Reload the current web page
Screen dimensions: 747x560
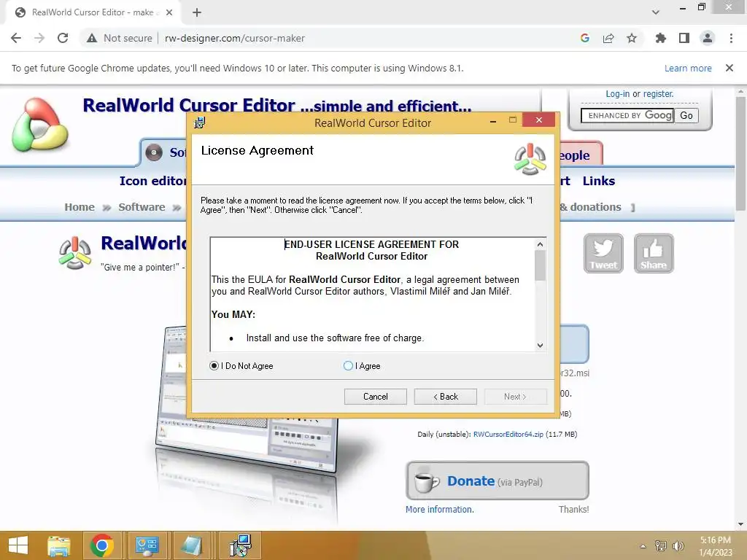pyautogui.click(x=63, y=38)
